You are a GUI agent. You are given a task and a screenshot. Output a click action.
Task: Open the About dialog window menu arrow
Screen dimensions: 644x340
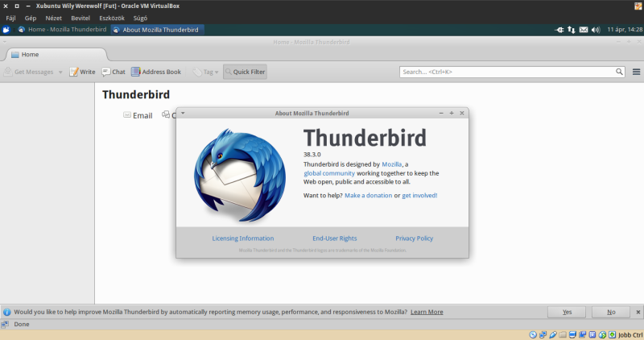point(183,113)
